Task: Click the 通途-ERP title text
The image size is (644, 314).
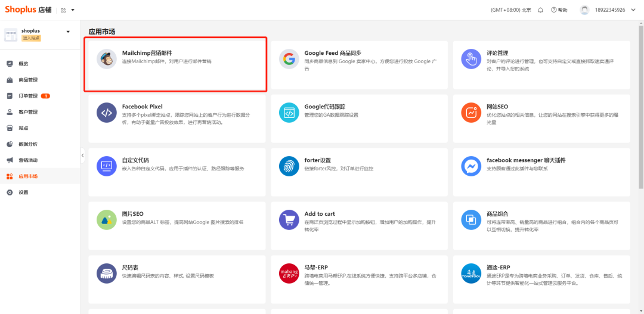Action: (x=498, y=267)
